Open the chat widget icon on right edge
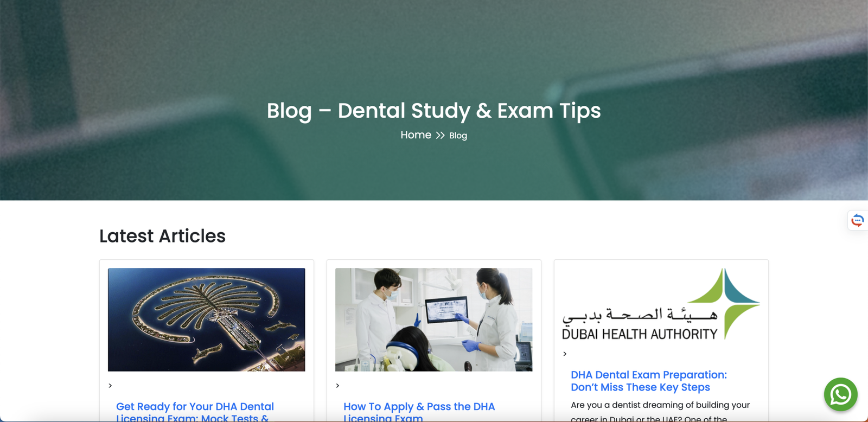This screenshot has height=422, width=868. coord(858,220)
